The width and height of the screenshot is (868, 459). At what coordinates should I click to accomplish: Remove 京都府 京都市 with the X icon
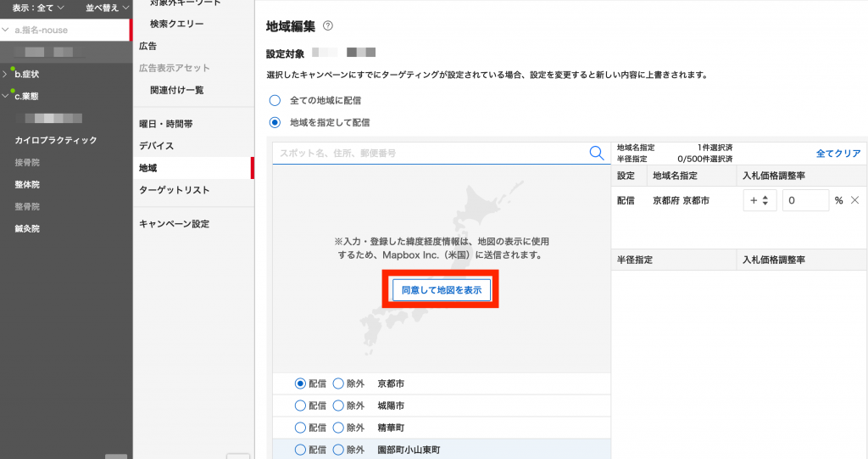click(854, 200)
